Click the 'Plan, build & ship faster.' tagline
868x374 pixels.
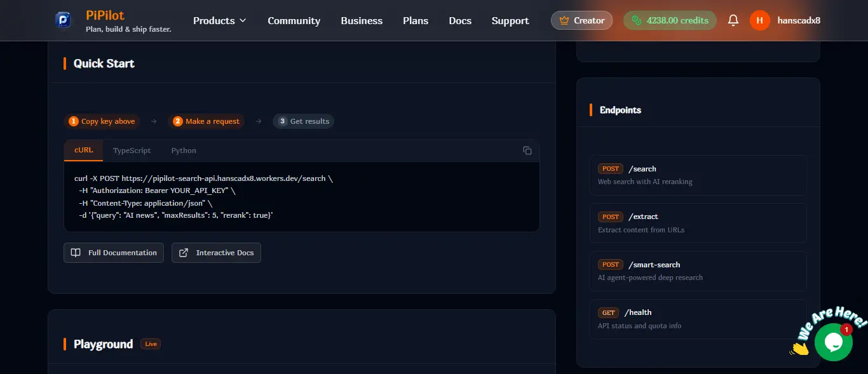click(128, 29)
